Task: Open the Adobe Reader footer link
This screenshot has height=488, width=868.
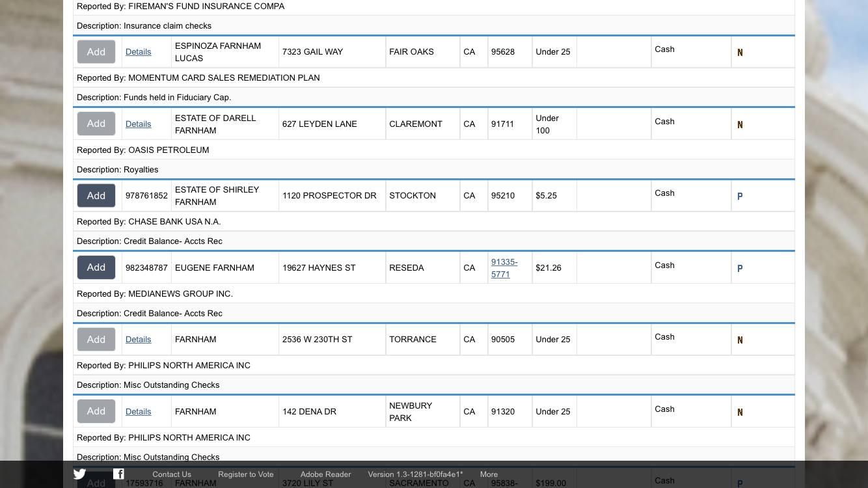Action: click(325, 474)
